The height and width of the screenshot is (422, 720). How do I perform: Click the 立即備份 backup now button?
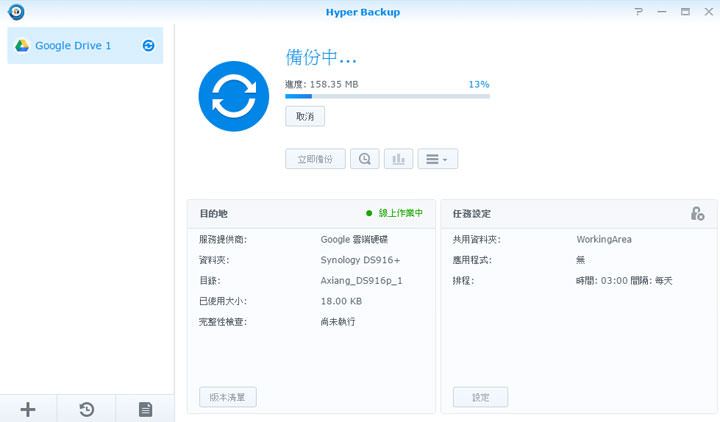[x=315, y=159]
